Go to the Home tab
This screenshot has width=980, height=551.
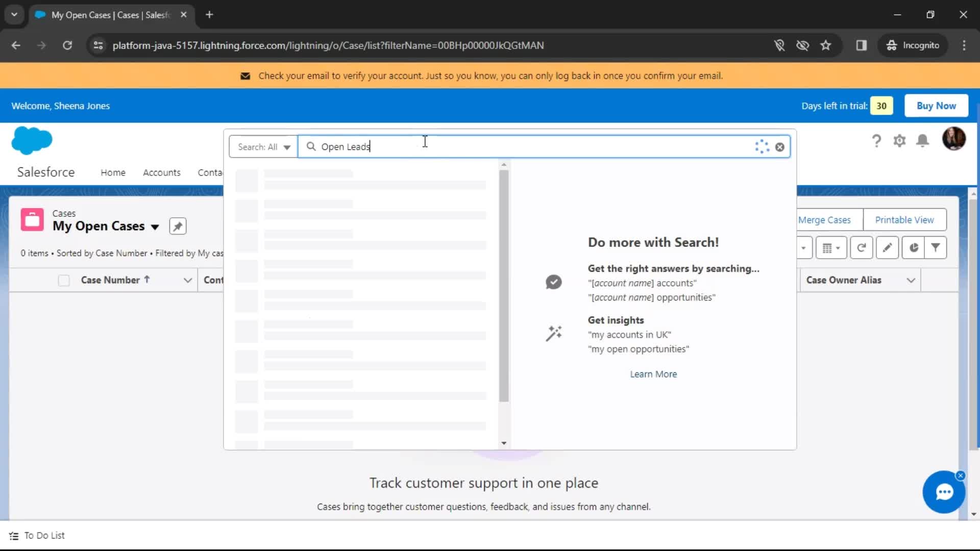click(x=113, y=172)
